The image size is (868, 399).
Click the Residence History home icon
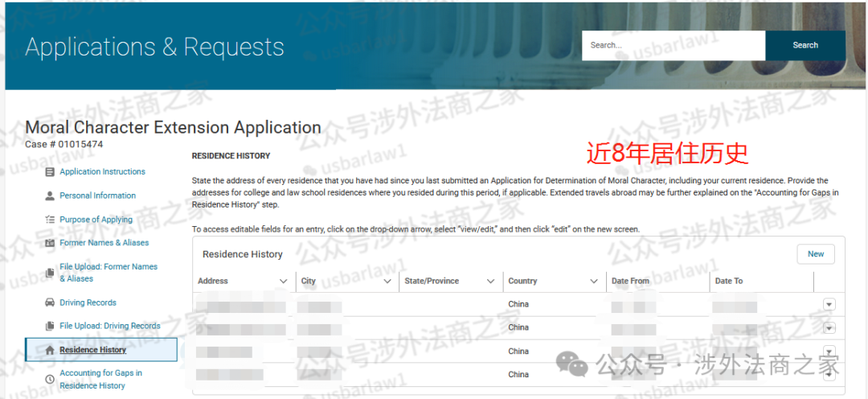[x=50, y=350]
